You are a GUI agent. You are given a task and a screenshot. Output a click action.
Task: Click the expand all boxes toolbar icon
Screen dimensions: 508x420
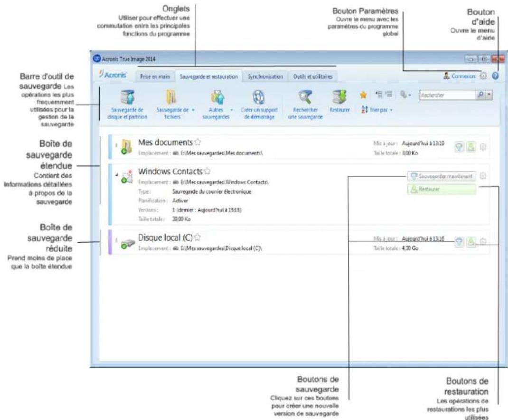[379, 95]
